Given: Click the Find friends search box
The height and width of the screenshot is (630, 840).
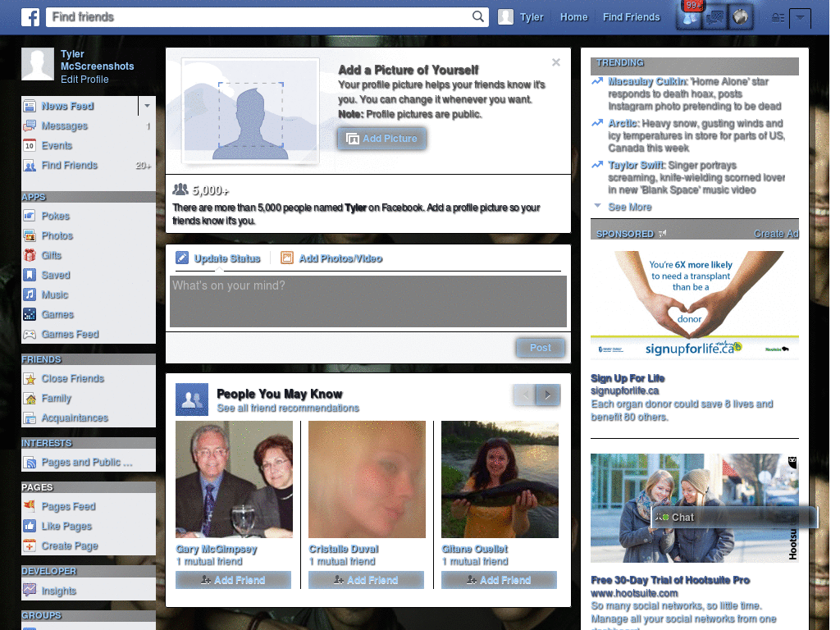Looking at the screenshot, I should [x=260, y=17].
